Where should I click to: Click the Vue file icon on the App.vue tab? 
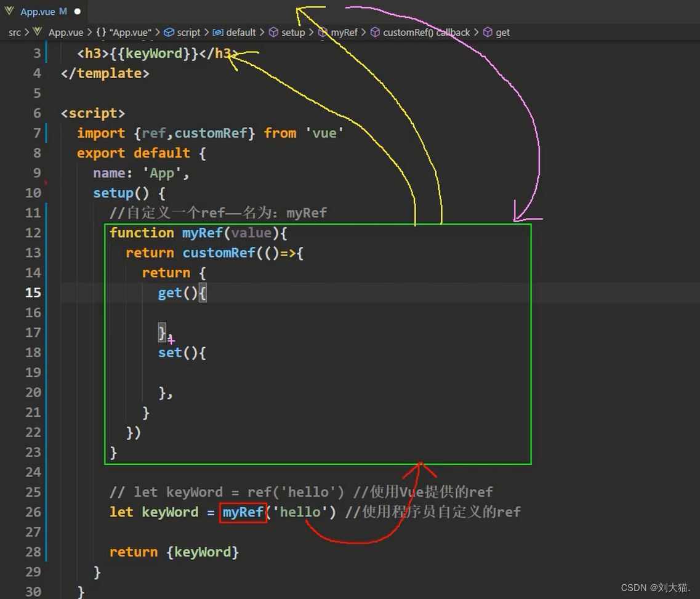pyautogui.click(x=9, y=11)
